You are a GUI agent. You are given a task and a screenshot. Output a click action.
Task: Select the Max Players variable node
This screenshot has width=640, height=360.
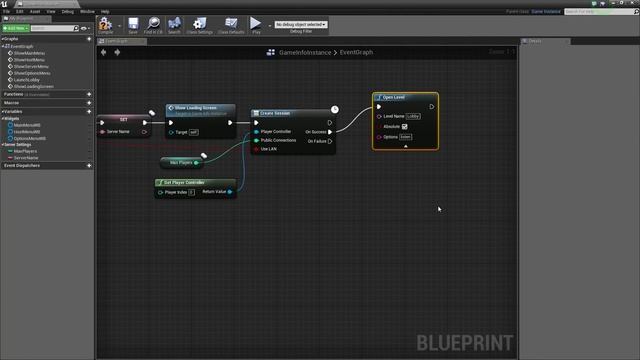(x=181, y=162)
